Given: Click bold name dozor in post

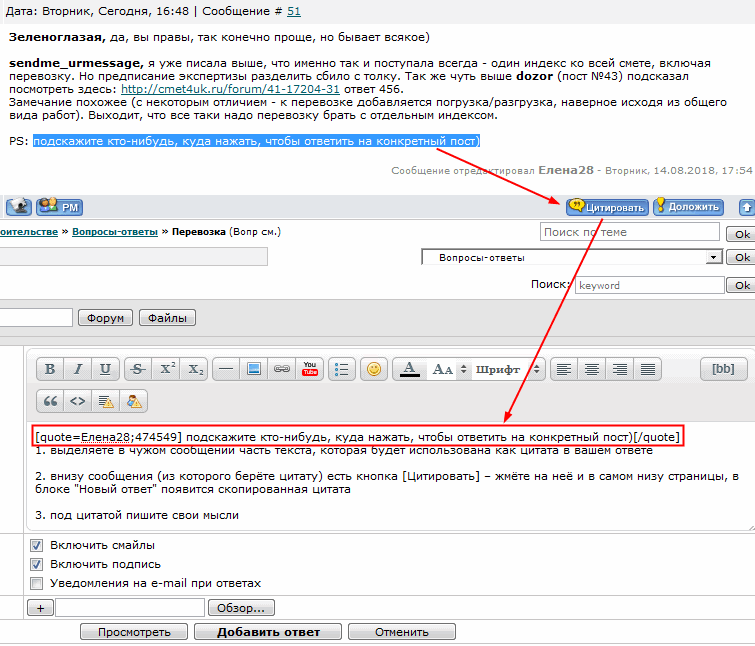Looking at the screenshot, I should coord(534,76).
